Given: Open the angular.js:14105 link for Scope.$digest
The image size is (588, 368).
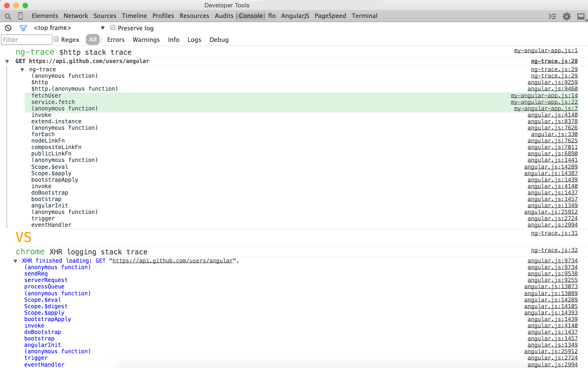Looking at the screenshot, I should (551, 306).
